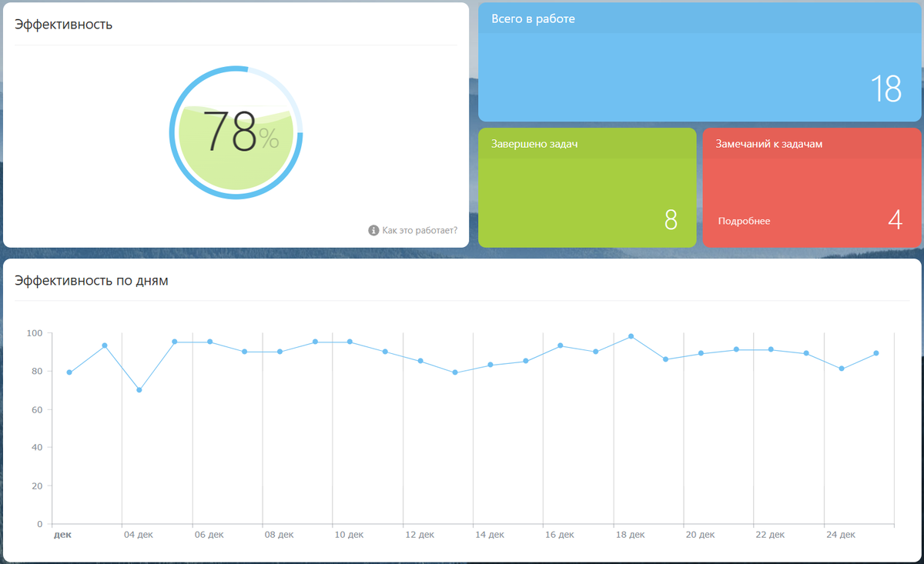Click the 80 label on the vertical axis

point(37,371)
